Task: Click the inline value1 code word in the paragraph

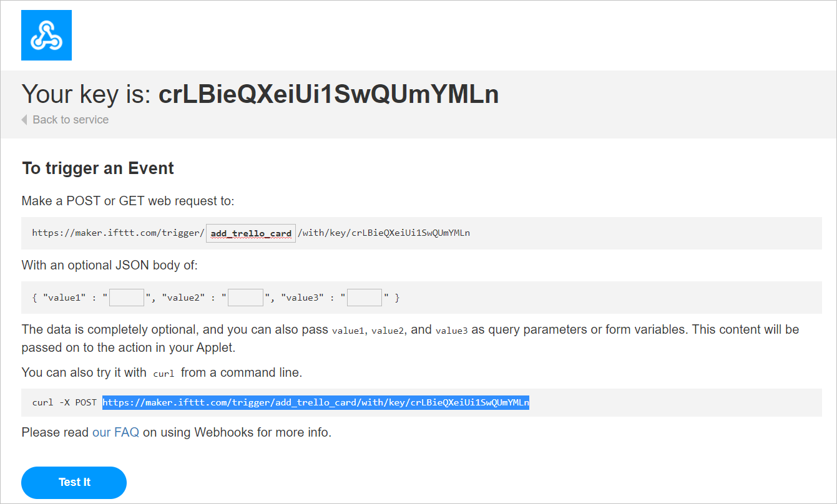Action: [x=348, y=331]
